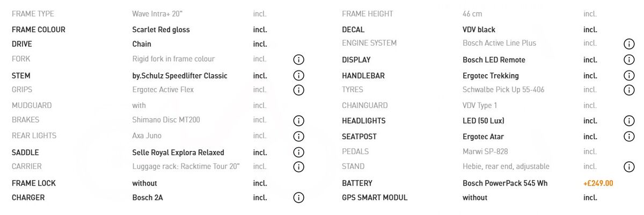Open info icon for the Fork row
644x215 pixels.
point(299,60)
